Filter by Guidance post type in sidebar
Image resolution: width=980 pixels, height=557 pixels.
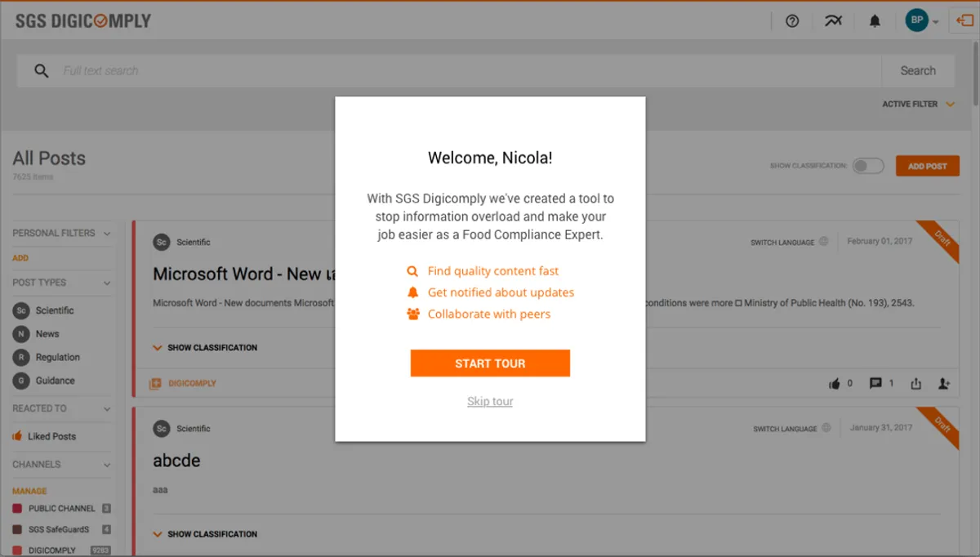point(21,381)
